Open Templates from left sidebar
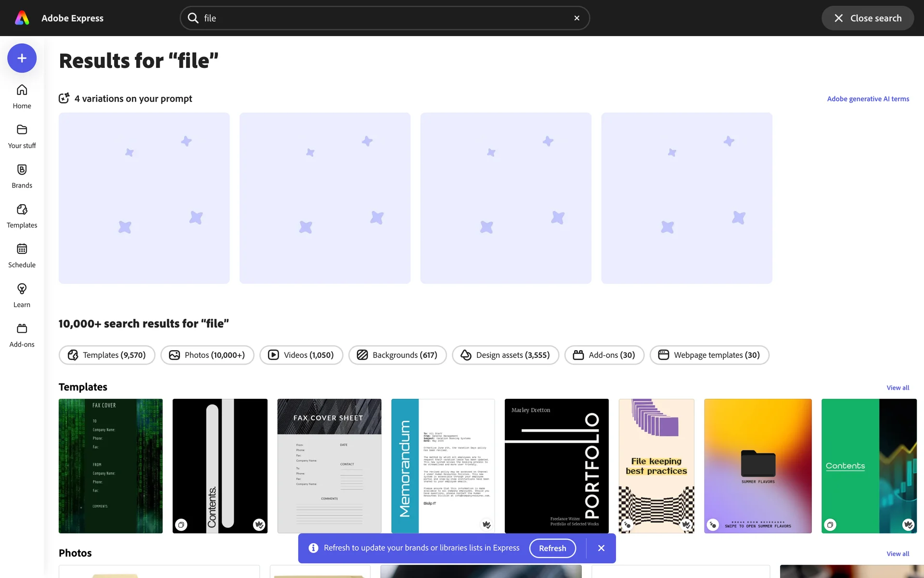 (22, 216)
